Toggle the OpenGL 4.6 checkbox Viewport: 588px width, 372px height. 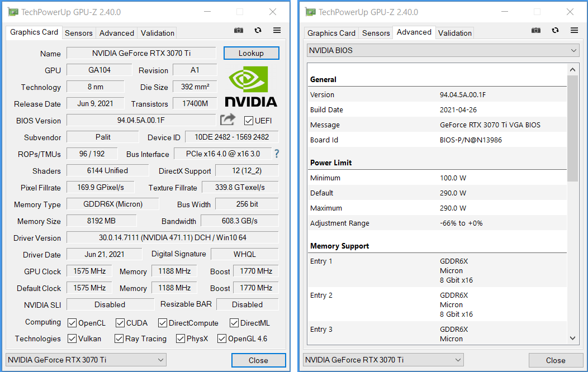[222, 338]
